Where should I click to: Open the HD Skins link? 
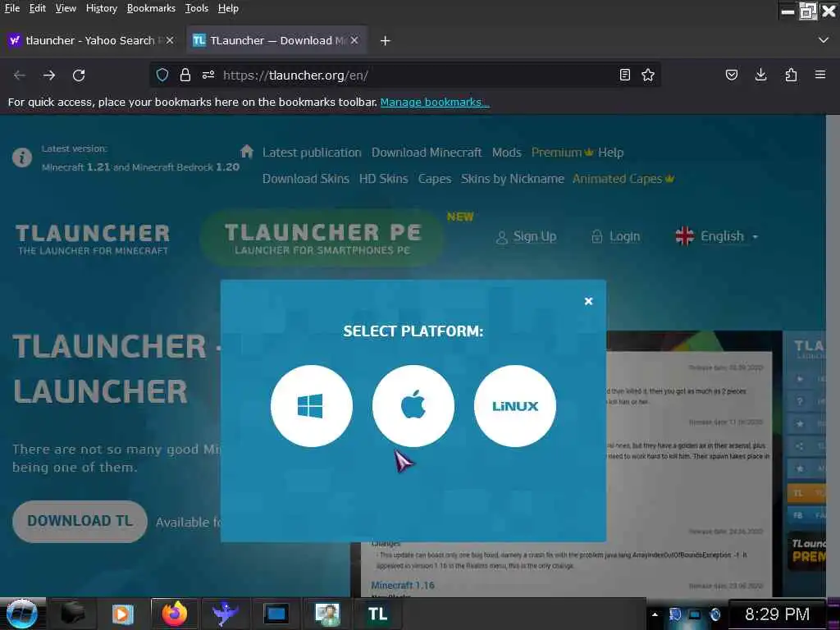[x=384, y=179]
